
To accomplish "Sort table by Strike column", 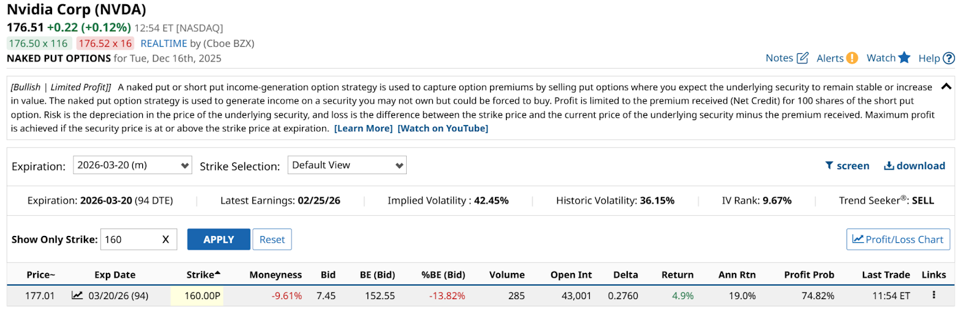I will coord(203,275).
